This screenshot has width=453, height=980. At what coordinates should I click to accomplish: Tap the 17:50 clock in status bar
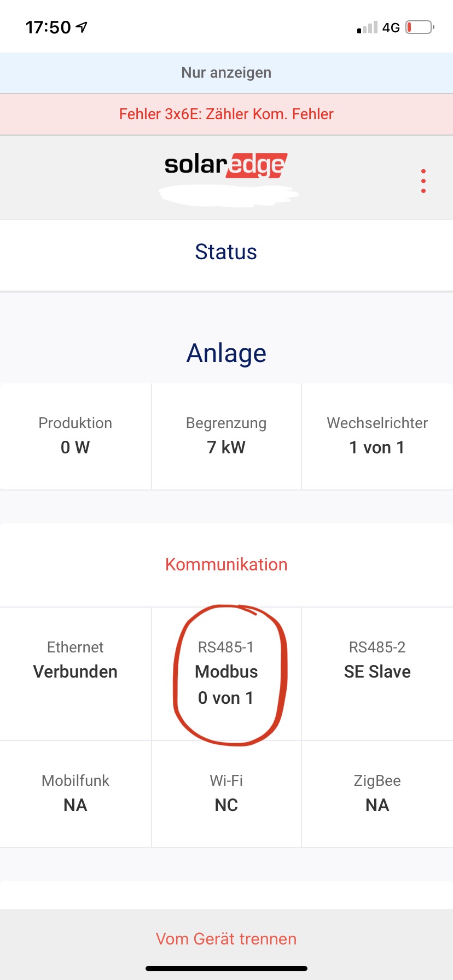point(48,27)
